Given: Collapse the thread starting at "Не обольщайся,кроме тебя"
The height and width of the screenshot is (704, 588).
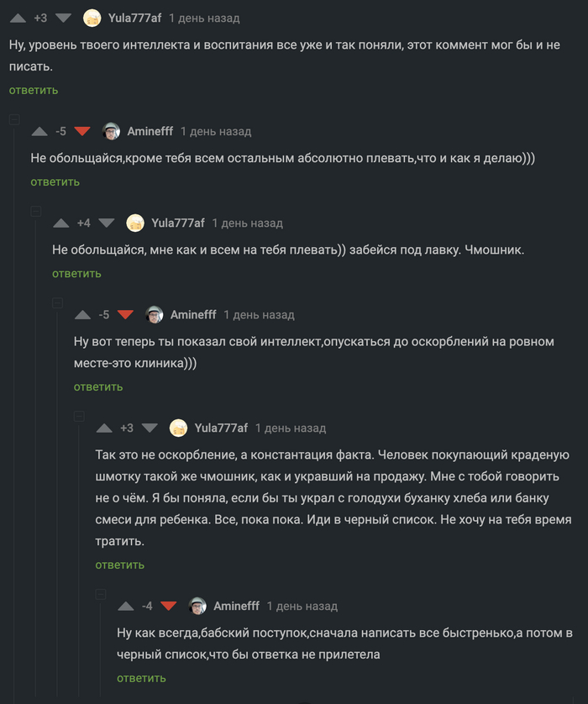Looking at the screenshot, I should (14, 120).
